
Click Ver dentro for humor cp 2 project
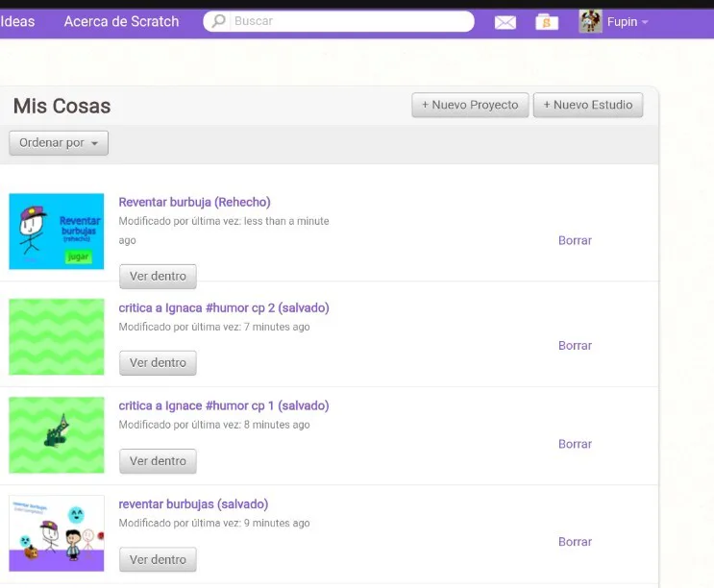(x=158, y=363)
